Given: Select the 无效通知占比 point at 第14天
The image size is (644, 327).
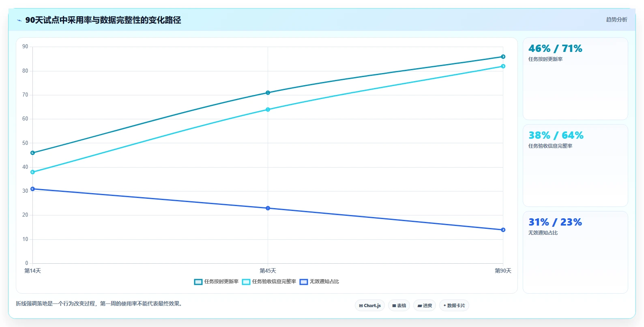Looking at the screenshot, I should click(x=33, y=189).
